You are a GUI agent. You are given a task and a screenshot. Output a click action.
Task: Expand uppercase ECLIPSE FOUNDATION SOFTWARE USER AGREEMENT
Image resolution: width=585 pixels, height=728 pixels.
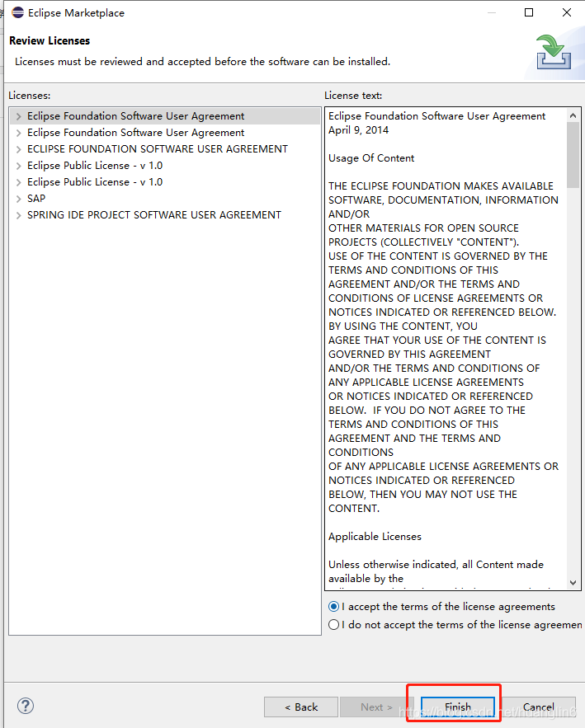[x=19, y=149]
